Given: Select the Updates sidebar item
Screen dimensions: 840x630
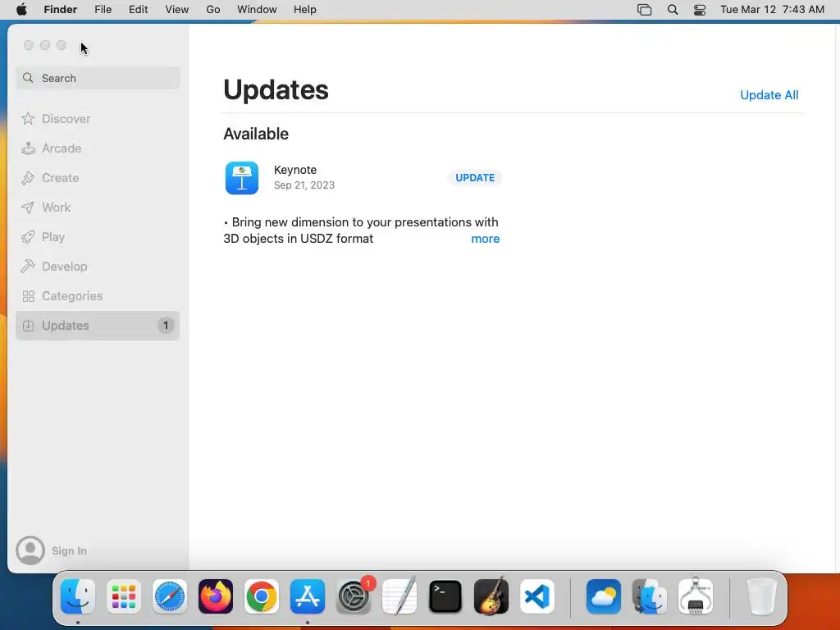Looking at the screenshot, I should (98, 325).
